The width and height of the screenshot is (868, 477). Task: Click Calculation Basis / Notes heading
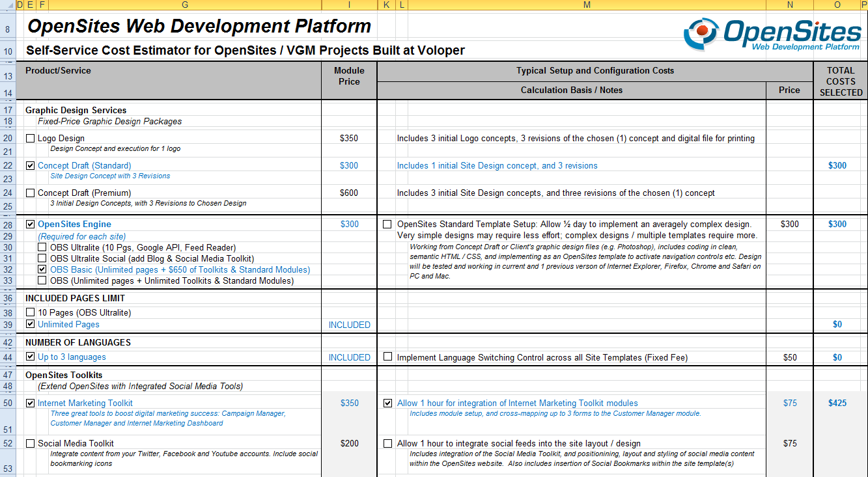(x=571, y=90)
